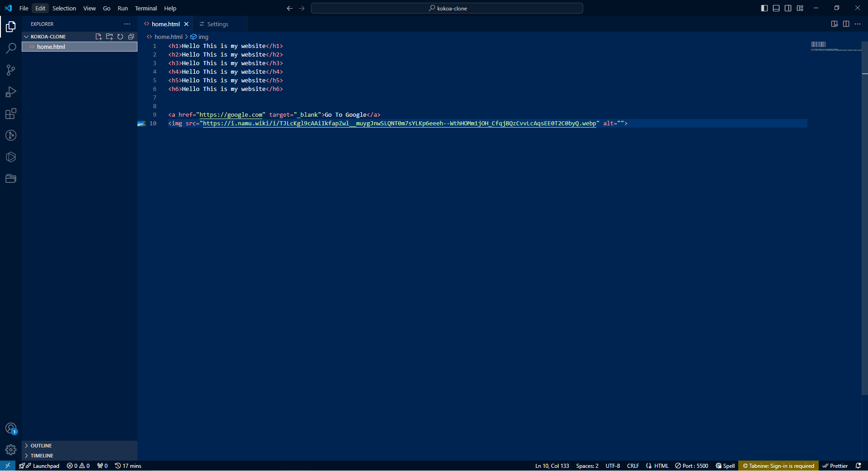Open the Terminal menu
Image resolution: width=868 pixels, height=471 pixels.
(x=146, y=8)
